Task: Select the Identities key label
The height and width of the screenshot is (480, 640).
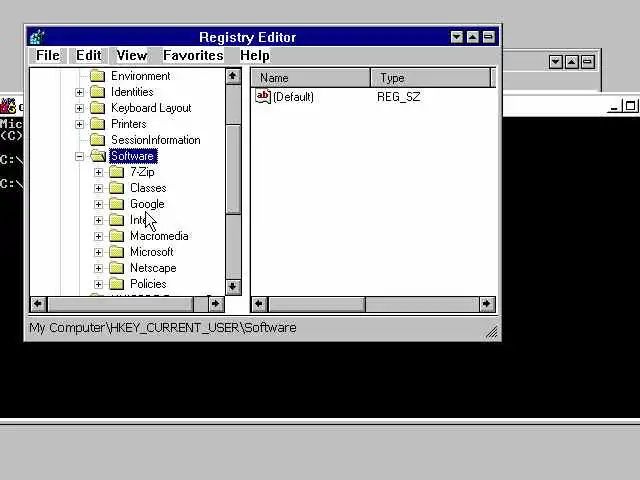Action: 132,92
